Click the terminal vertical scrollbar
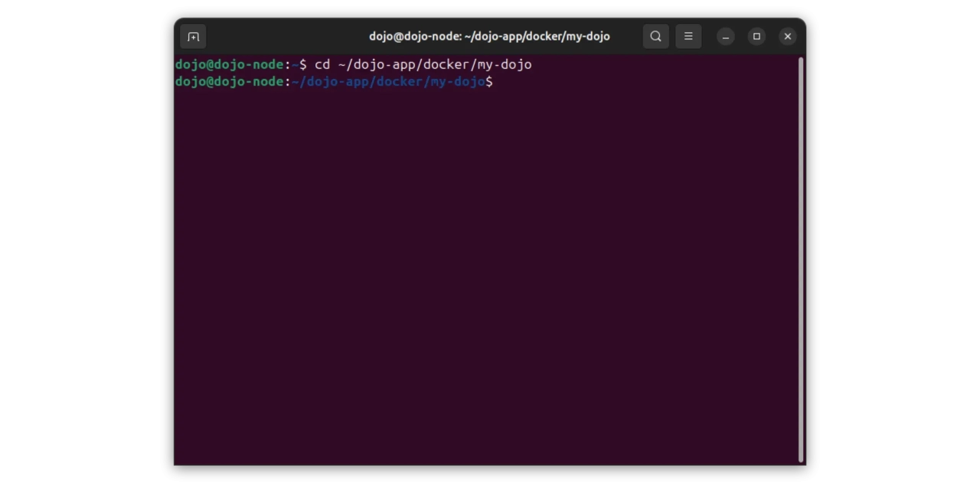 pyautogui.click(x=801, y=260)
